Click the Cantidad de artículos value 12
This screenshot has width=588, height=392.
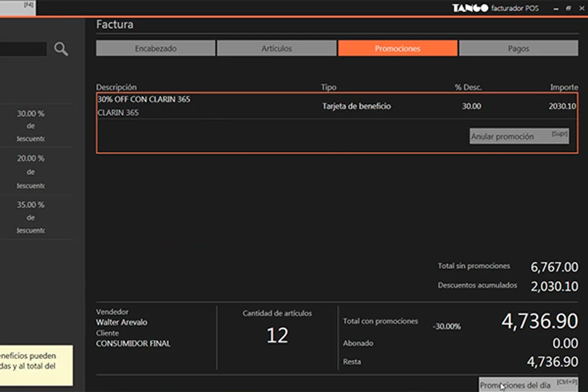coord(277,335)
